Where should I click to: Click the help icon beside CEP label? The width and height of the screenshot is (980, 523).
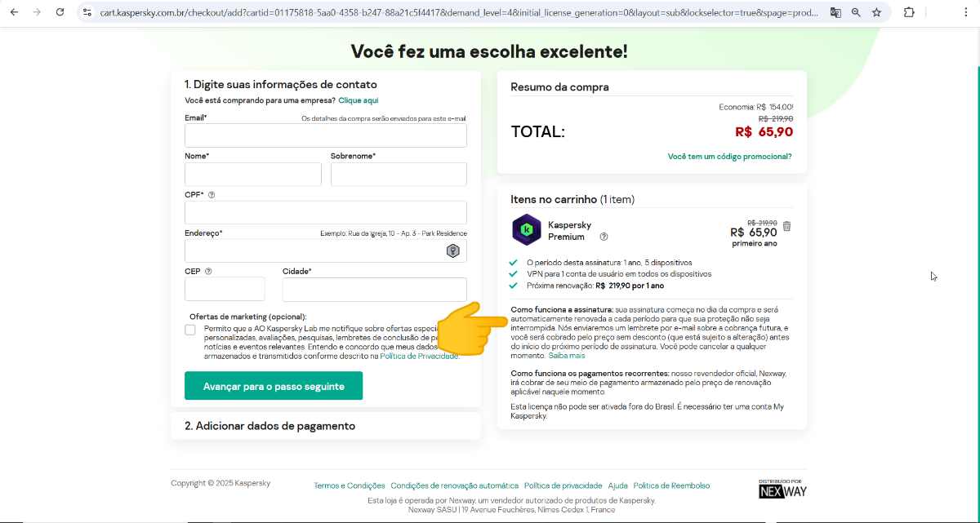(208, 272)
